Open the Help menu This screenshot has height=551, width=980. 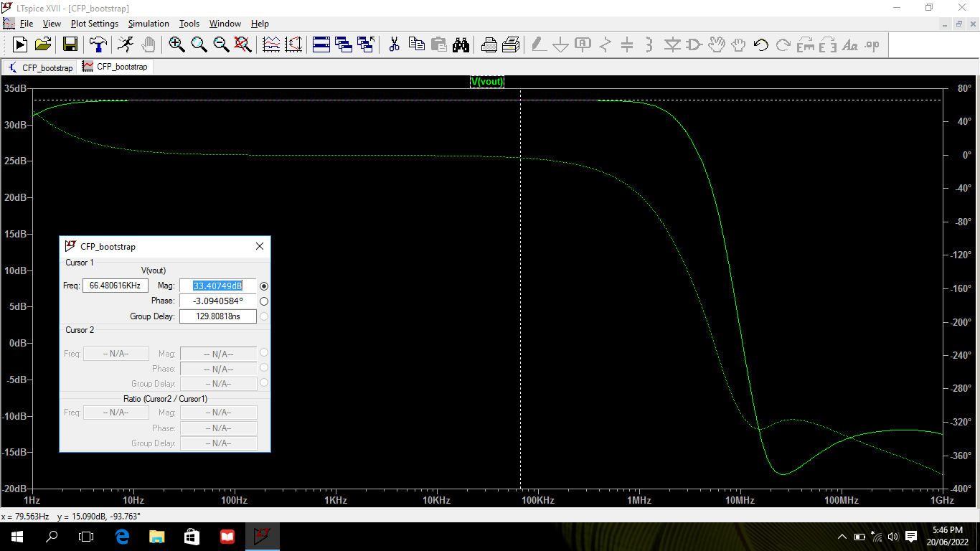(x=260, y=24)
